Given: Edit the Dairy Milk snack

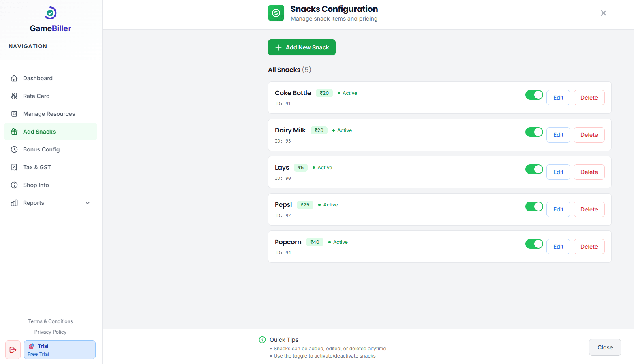Looking at the screenshot, I should (x=558, y=134).
